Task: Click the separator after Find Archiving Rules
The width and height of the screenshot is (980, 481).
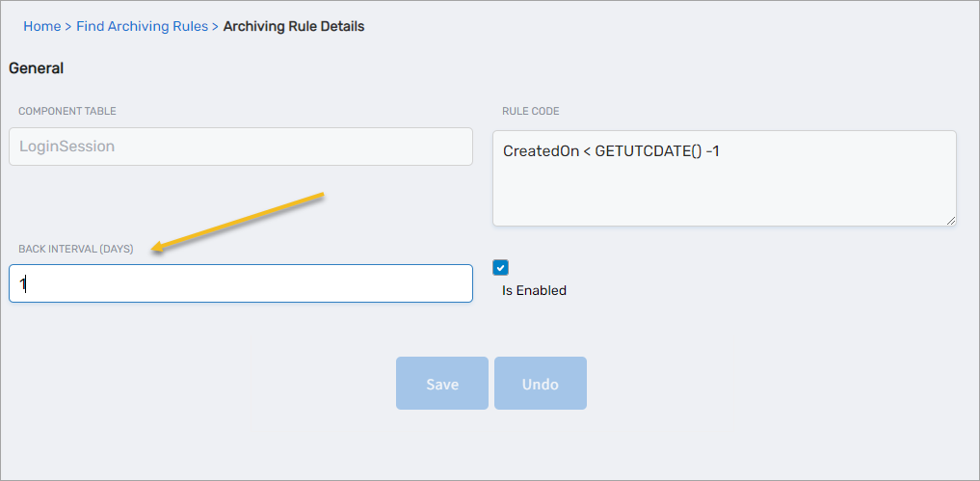Action: point(216,26)
